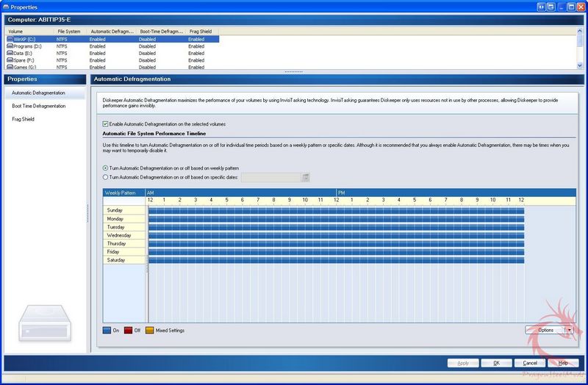This screenshot has width=588, height=385.
Task: Open the specific dates calendar dropdown
Action: [306, 177]
